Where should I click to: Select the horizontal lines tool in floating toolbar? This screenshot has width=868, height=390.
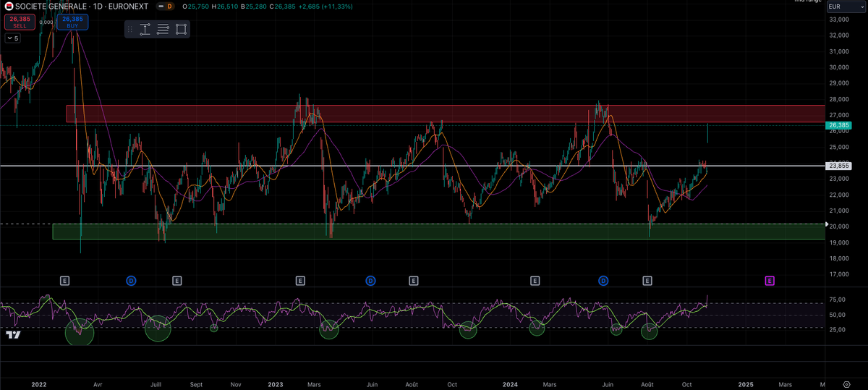click(163, 29)
